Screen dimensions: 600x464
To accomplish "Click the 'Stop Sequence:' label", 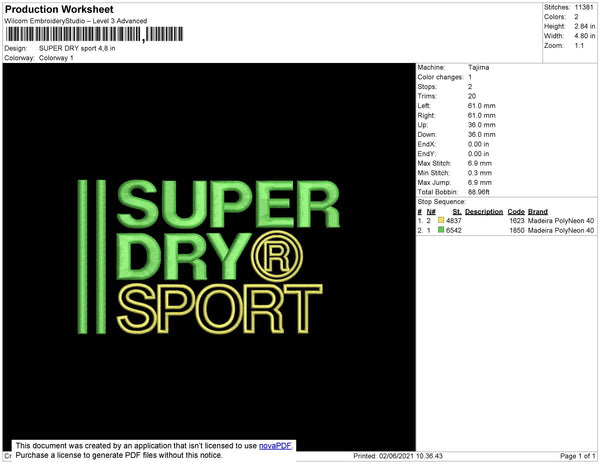I will 441,202.
